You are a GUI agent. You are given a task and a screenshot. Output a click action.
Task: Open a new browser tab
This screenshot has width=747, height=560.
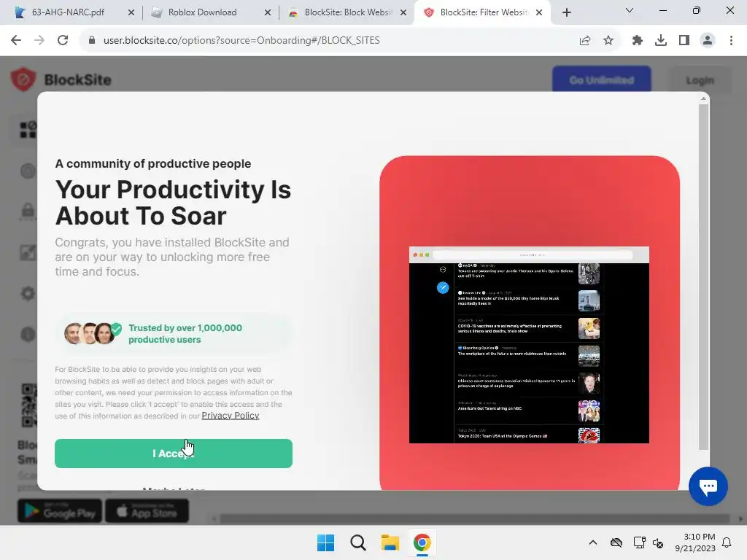pyautogui.click(x=566, y=12)
